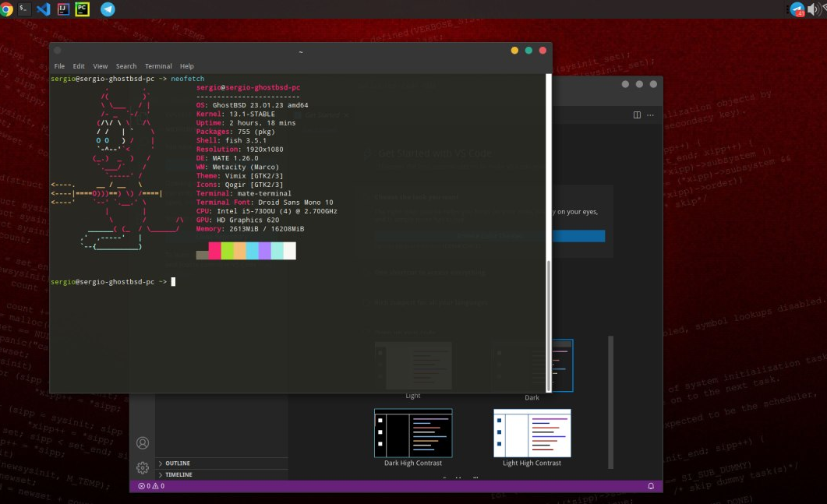Click the VS Code split editor icon
This screenshot has width=827, height=504.
coord(637,115)
